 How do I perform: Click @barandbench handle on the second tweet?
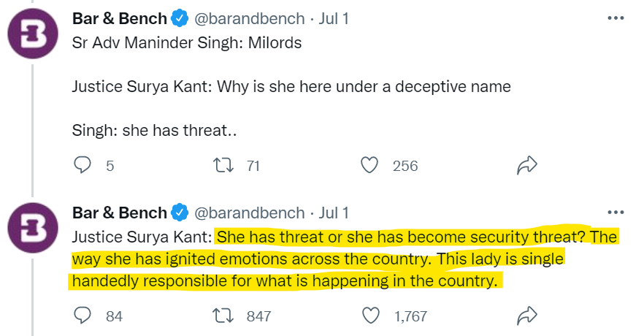249,213
